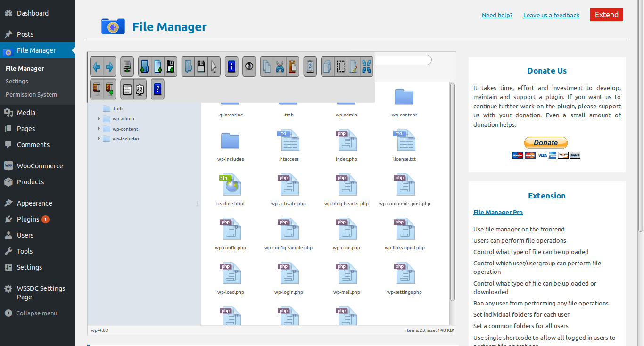Viewport: 644px width, 346px height.
Task: Click the eye preview icon
Action: pos(249,67)
